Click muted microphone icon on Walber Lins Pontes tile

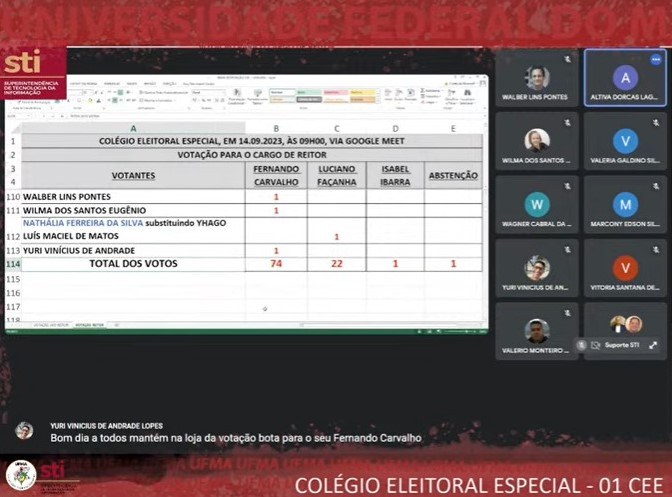[x=568, y=59]
